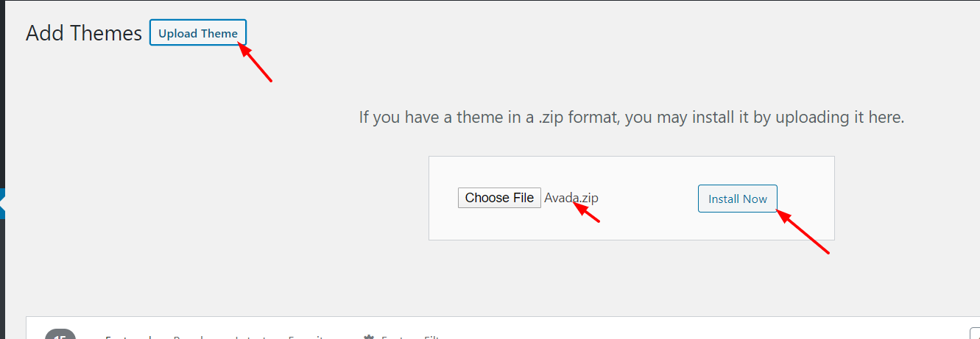Switch to the Latest themes tab
Image resolution: width=980 pixels, height=339 pixels.
click(x=251, y=337)
